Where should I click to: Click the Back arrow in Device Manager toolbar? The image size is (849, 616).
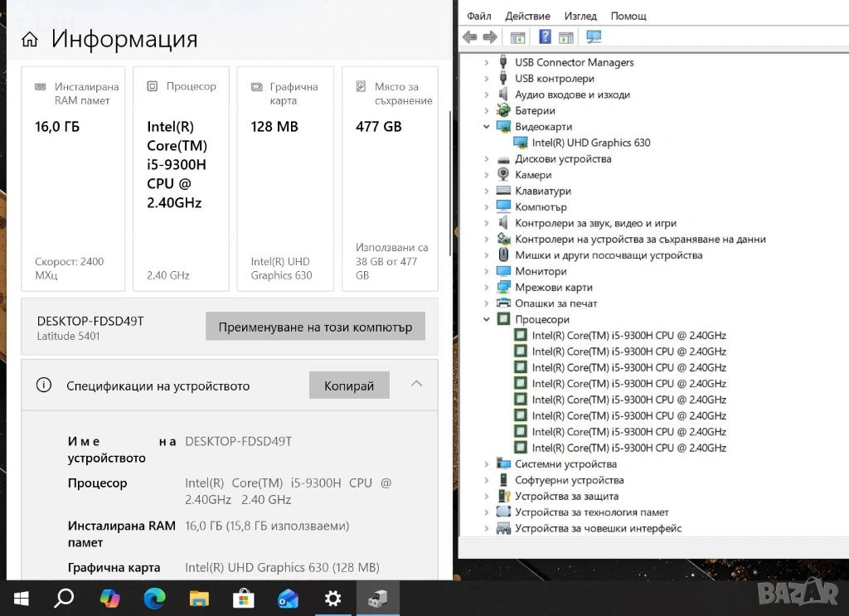pyautogui.click(x=470, y=36)
